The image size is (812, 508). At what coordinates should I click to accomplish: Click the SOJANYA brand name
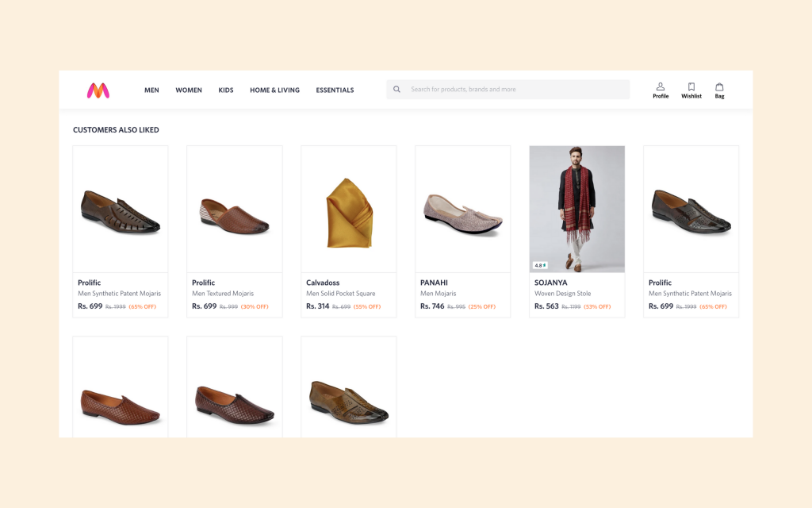pos(550,283)
